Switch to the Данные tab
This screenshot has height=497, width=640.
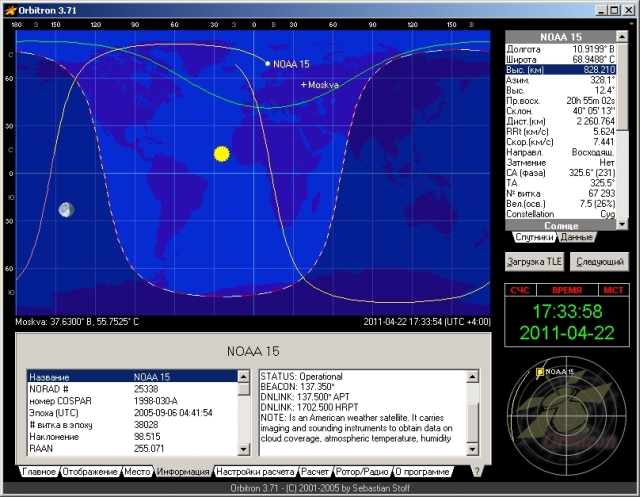pyautogui.click(x=576, y=237)
